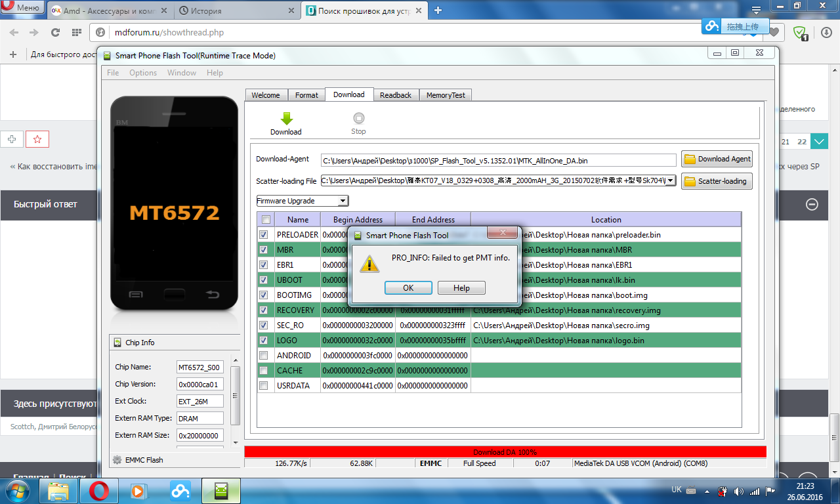Switch to the Format tab
The image size is (840, 504).
pos(306,95)
